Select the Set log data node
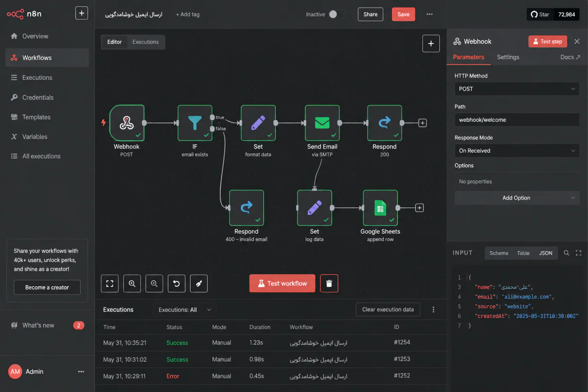588x392 pixels. click(x=314, y=208)
